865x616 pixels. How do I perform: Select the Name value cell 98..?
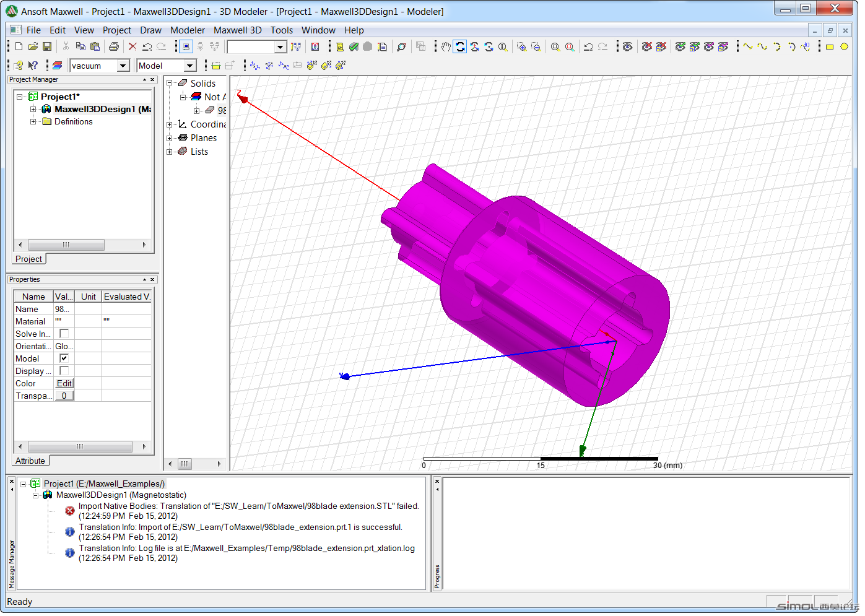[64, 309]
